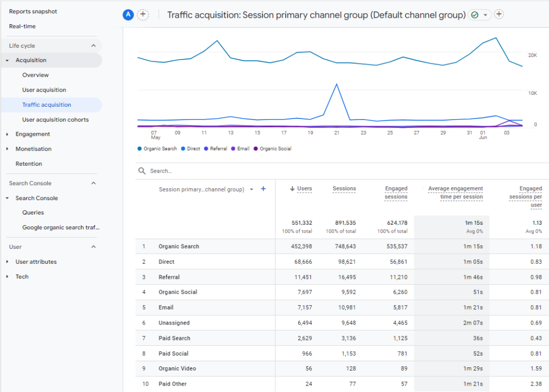This screenshot has height=392, width=549.
Task: Open the Session primary channel group dropdown
Action: 251,189
